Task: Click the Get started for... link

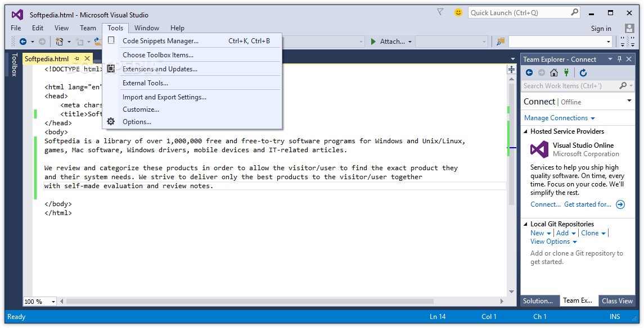Action: click(x=588, y=204)
